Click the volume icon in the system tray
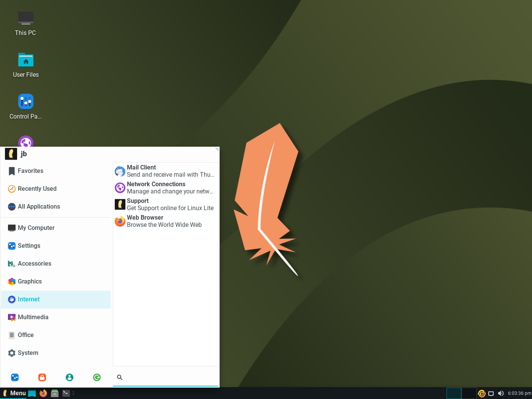Screen dimensions: 532x399 pos(501,393)
